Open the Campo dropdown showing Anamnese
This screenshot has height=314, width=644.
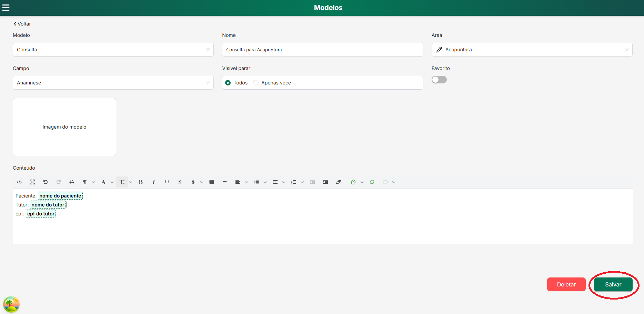click(x=113, y=83)
